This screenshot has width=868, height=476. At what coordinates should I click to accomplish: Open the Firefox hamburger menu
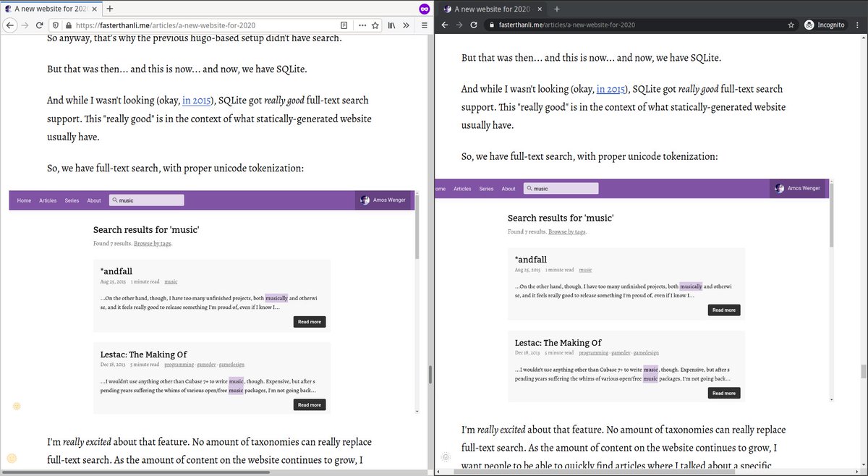coord(425,25)
